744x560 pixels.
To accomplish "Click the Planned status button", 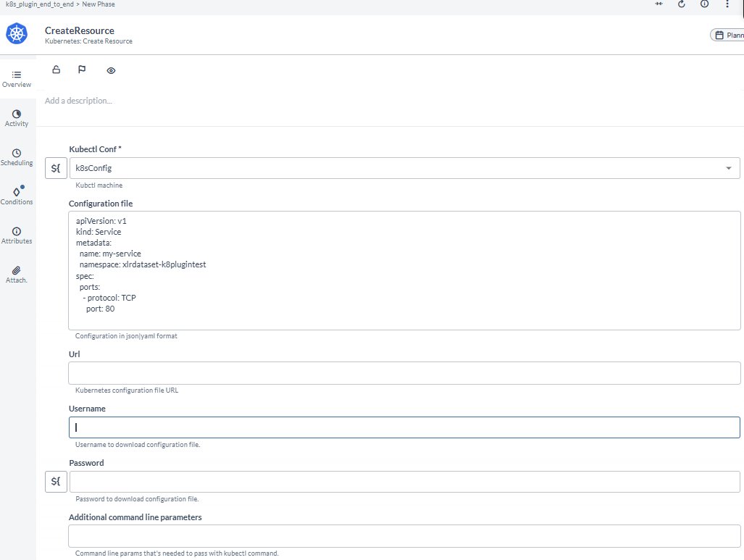I will pos(727,35).
